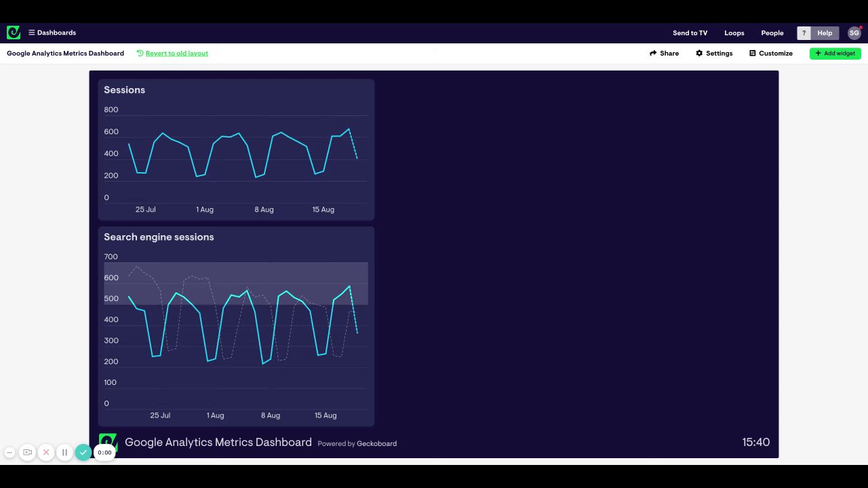
Task: Finish the recording with the green checkmark
Action: [x=83, y=452]
